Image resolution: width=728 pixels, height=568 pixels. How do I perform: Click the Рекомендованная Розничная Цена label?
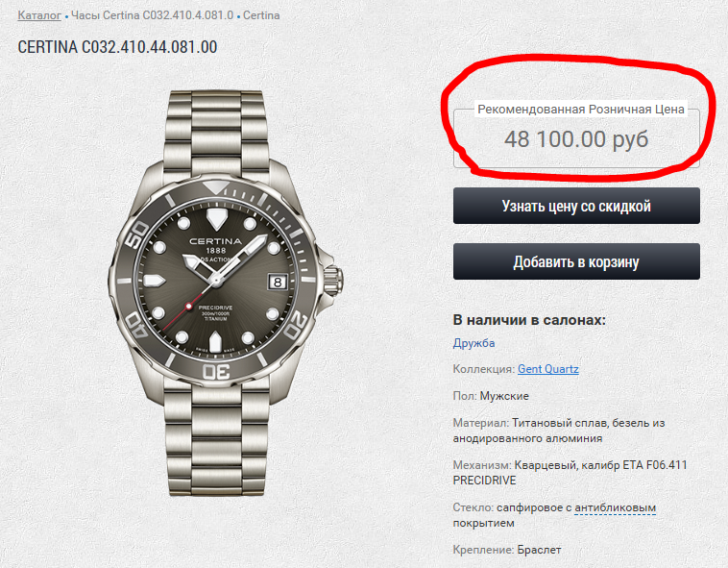[580, 110]
